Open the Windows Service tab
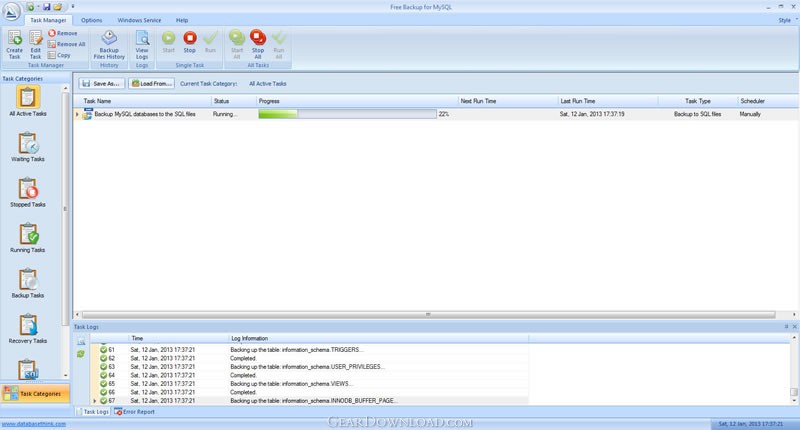Image resolution: width=800 pixels, height=430 pixels. (138, 20)
